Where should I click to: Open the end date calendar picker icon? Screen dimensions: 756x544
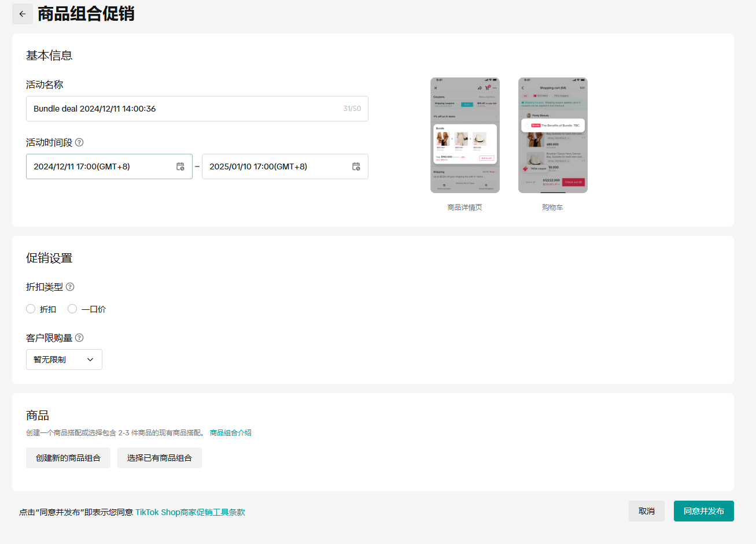[x=356, y=166]
